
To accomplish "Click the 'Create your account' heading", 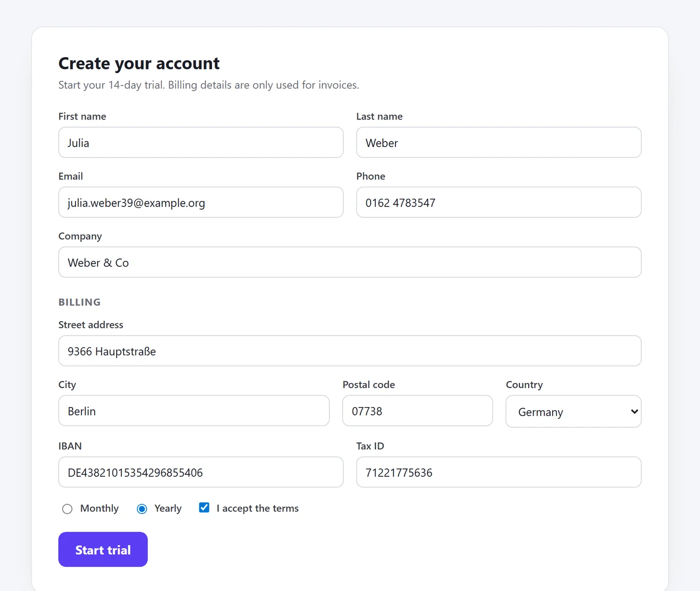I will (x=139, y=63).
